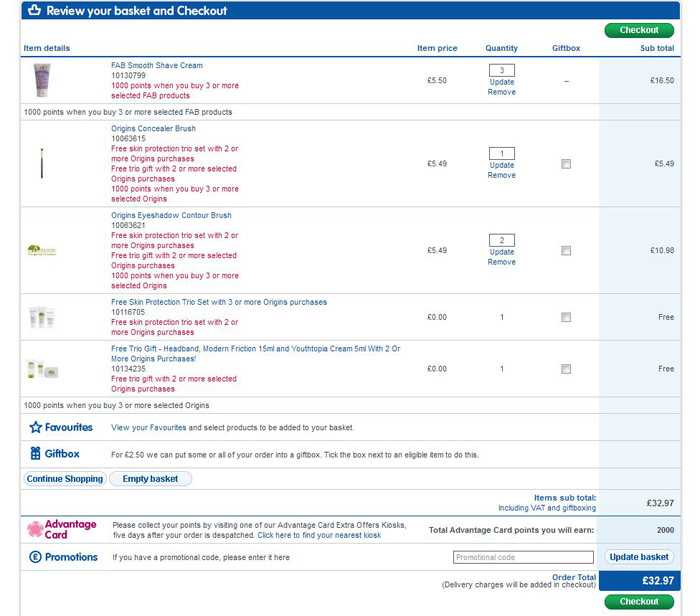The height and width of the screenshot is (616, 700).
Task: Click the Item price column header
Action: pyautogui.click(x=437, y=48)
